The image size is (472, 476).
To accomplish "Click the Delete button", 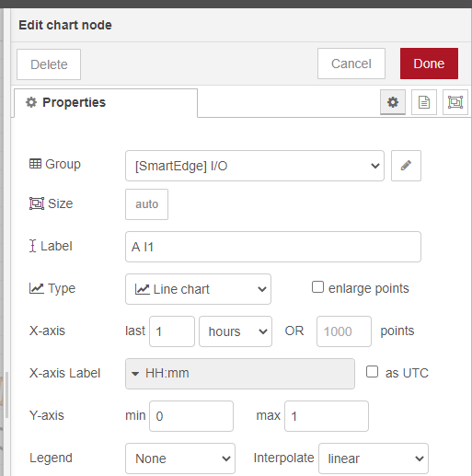I will (49, 64).
